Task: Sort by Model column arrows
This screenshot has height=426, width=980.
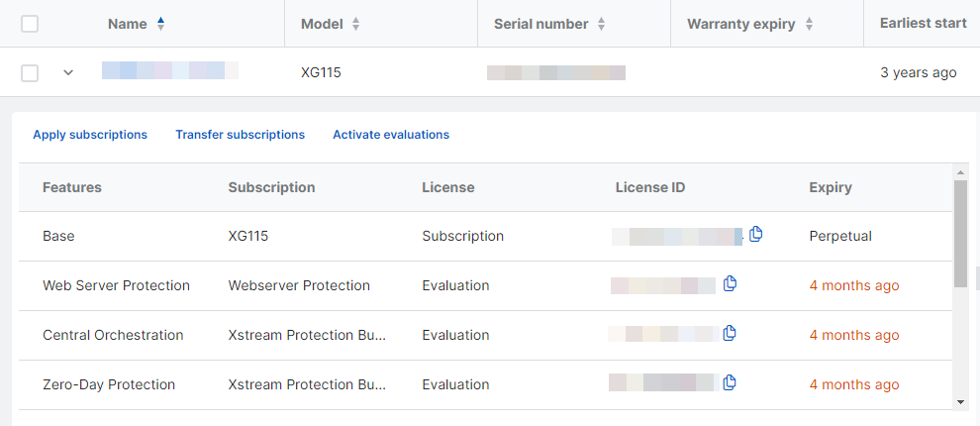Action: click(356, 24)
